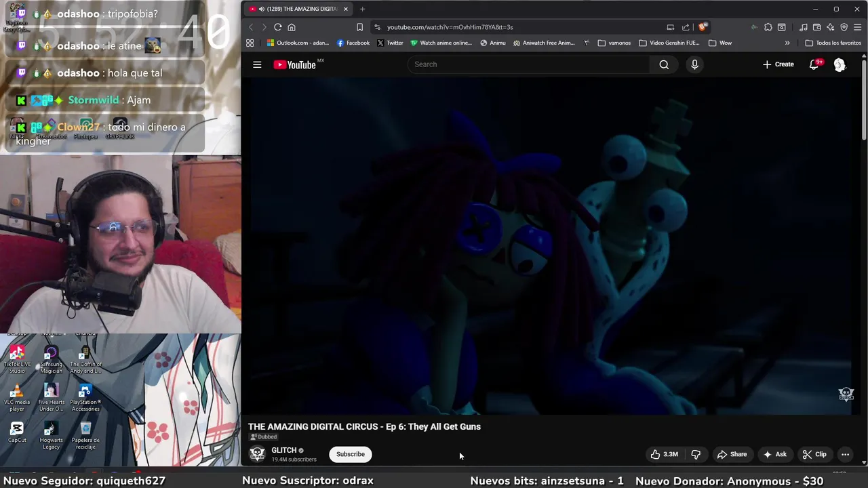The image size is (868, 488).
Task: Click the address bar URL
Action: pyautogui.click(x=450, y=27)
